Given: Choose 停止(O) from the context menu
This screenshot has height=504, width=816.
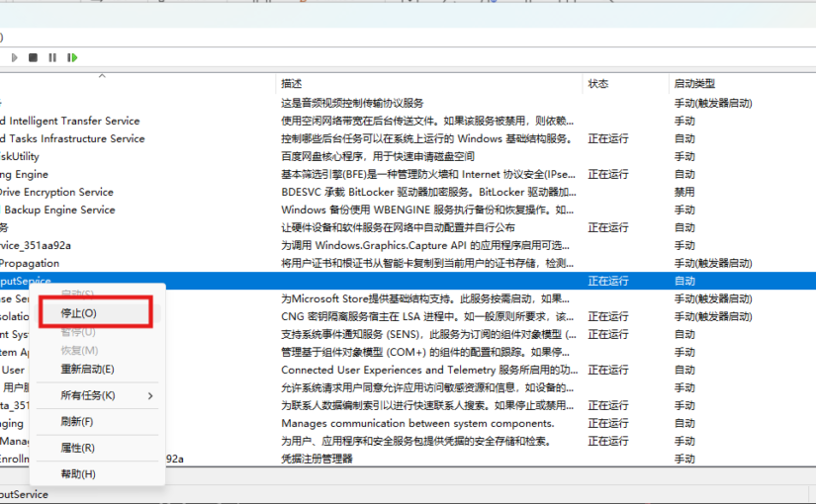Looking at the screenshot, I should point(79,312).
